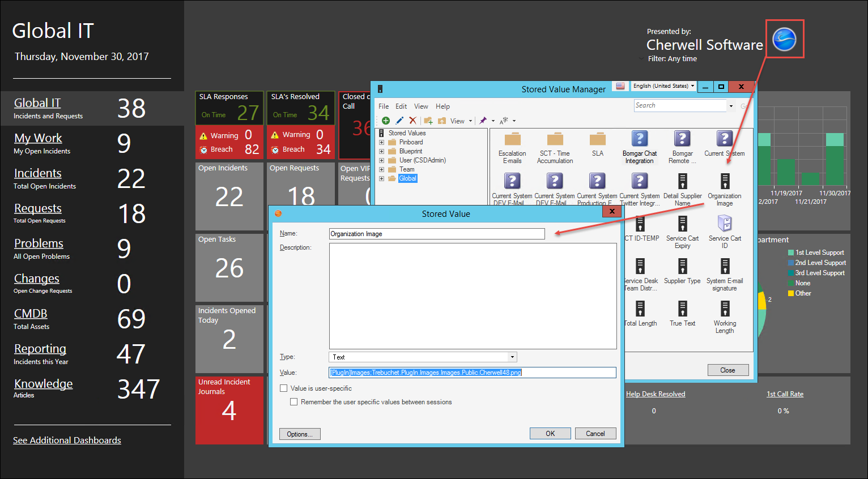Open the File menu

[x=384, y=106]
